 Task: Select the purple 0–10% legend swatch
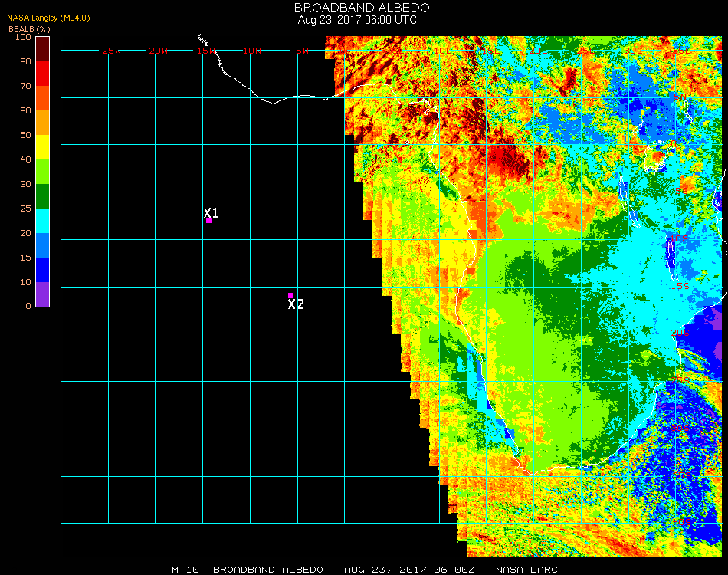[x=43, y=294]
